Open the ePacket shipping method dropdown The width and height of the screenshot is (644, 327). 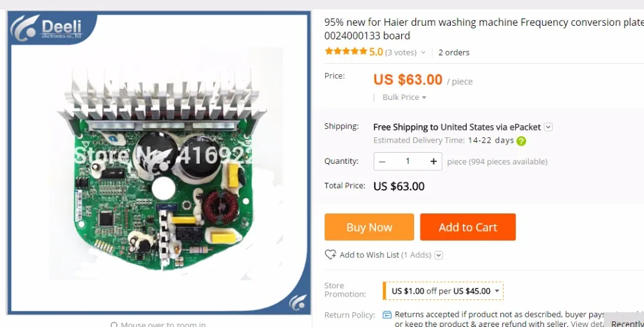click(548, 127)
